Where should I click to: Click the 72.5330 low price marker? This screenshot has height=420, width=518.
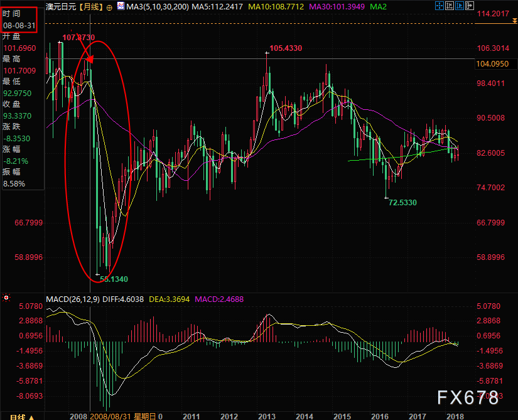point(402,202)
